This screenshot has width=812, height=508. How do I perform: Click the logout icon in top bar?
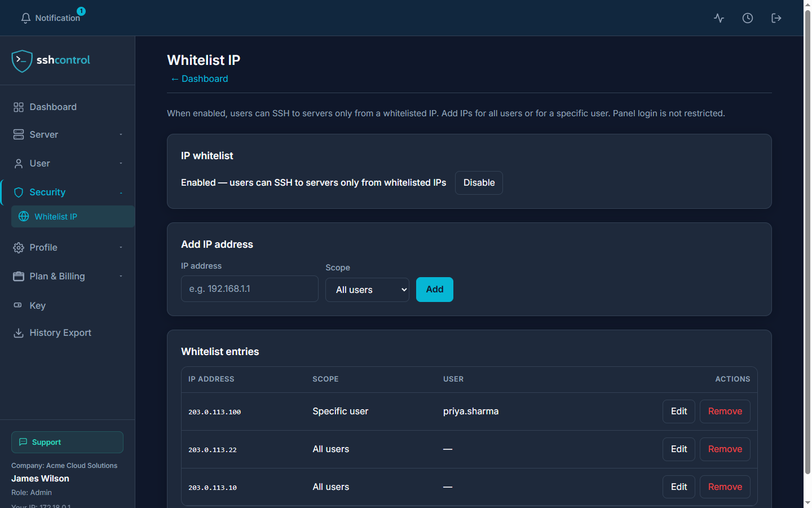pos(776,18)
